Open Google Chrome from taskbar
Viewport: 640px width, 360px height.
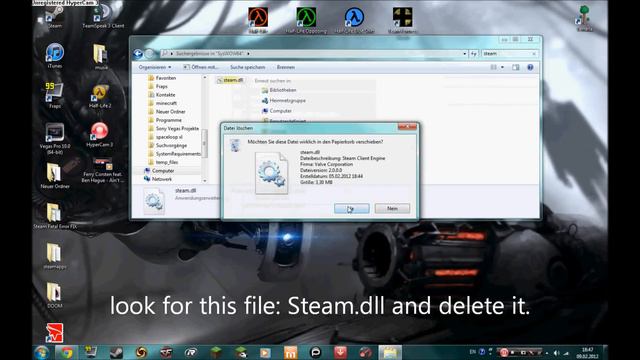pos(67,352)
